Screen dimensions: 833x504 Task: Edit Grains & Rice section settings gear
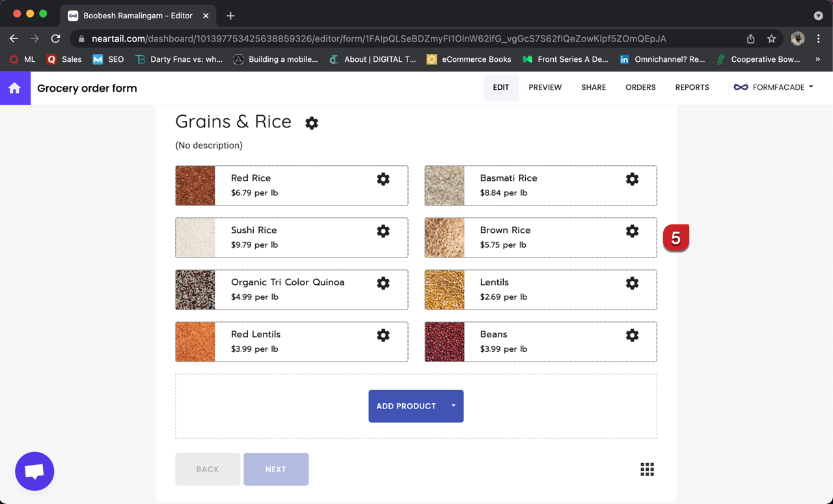[312, 123]
